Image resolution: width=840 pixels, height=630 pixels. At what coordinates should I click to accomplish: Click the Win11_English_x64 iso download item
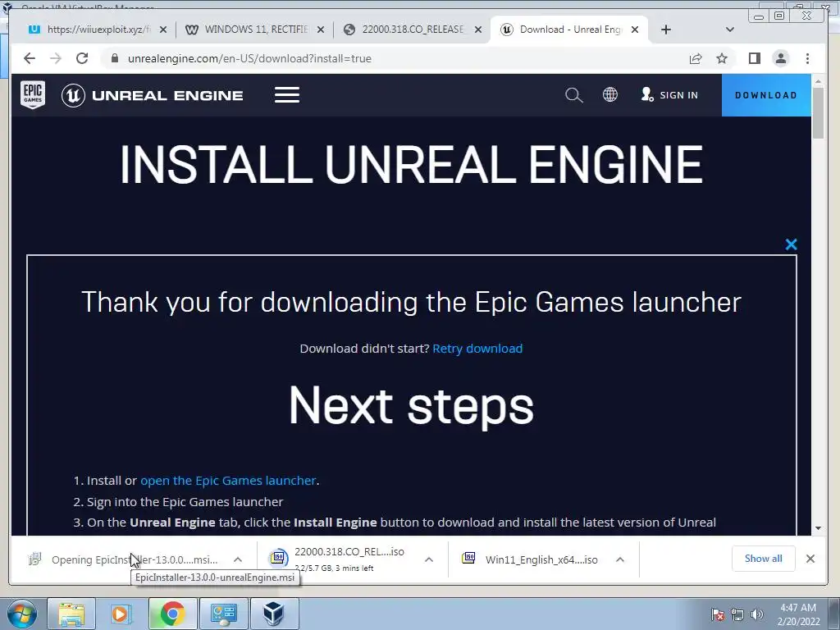531,559
